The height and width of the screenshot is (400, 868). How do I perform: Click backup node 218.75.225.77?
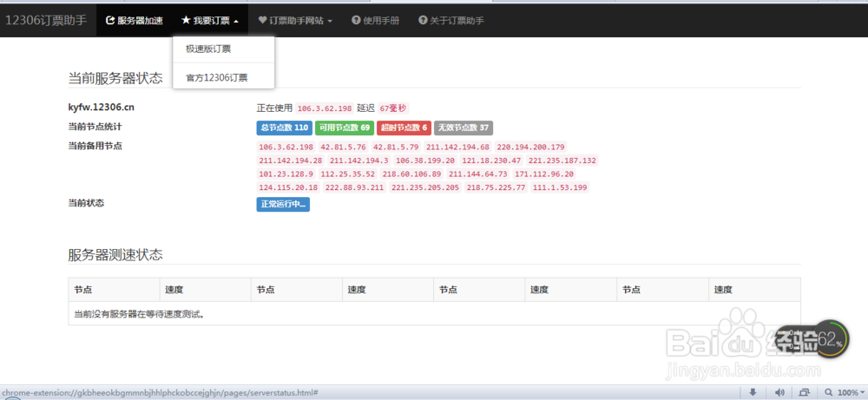coord(496,187)
